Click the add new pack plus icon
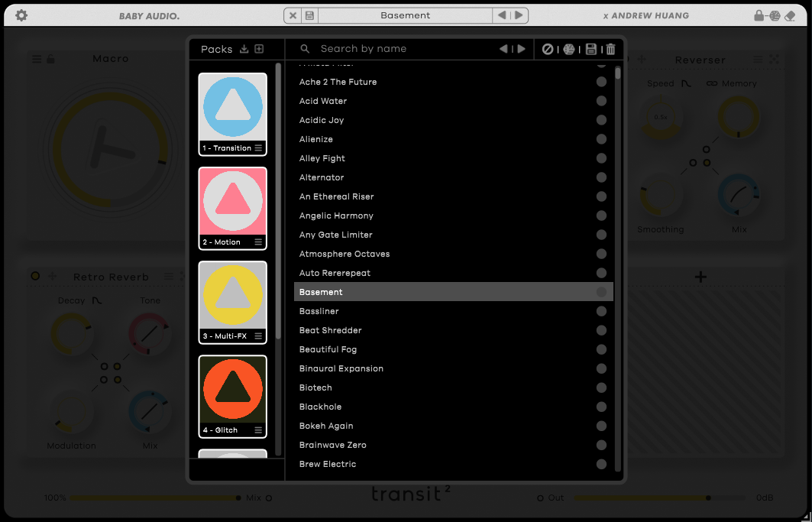 [x=260, y=49]
